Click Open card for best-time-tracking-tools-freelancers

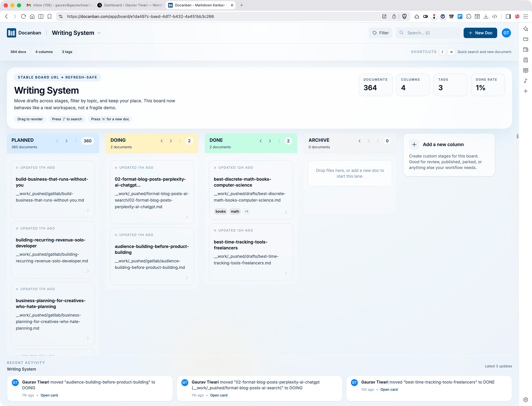[x=389, y=389]
